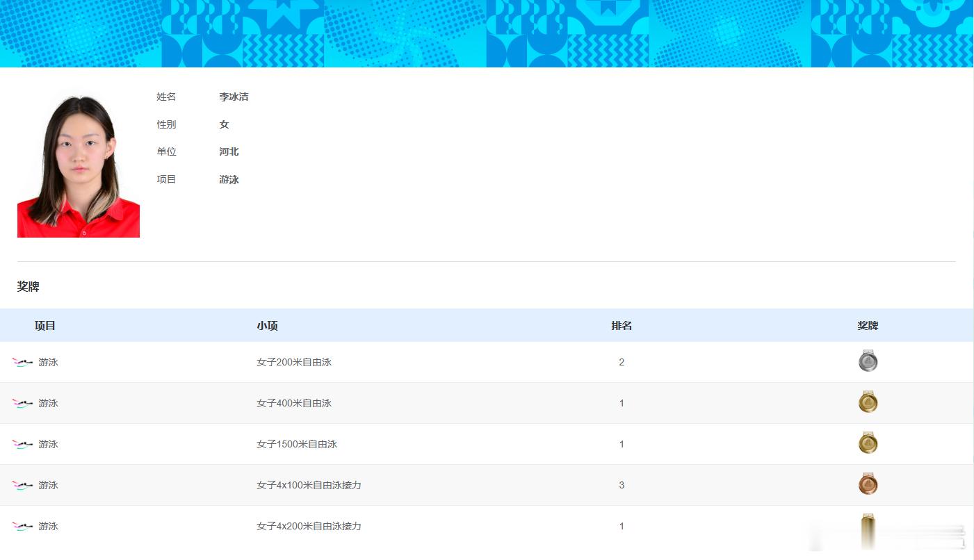This screenshot has height=560, width=974.
Task: Click the swimming icon in the 女子1500米自由泳 row
Action: tap(22, 444)
